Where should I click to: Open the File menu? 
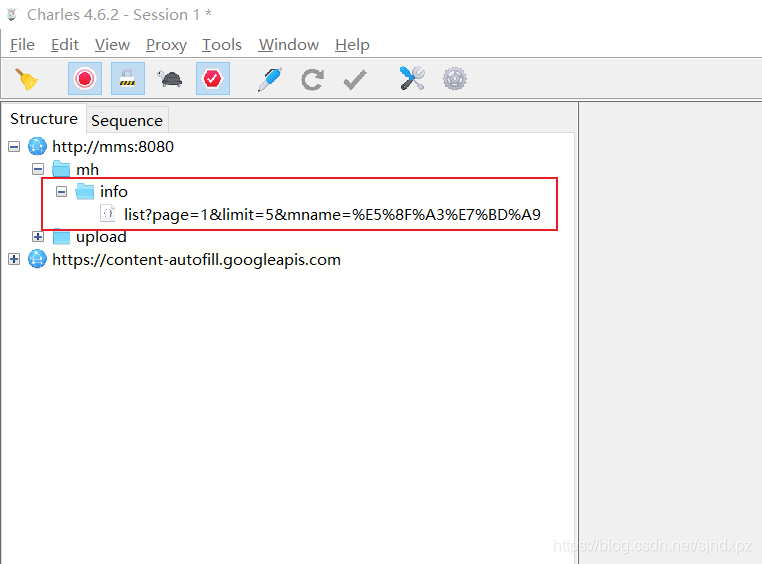pos(22,45)
